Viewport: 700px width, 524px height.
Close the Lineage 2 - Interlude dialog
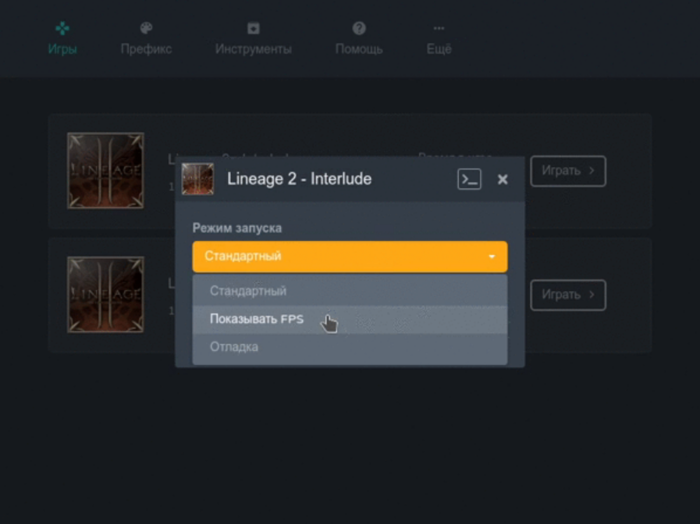(503, 179)
